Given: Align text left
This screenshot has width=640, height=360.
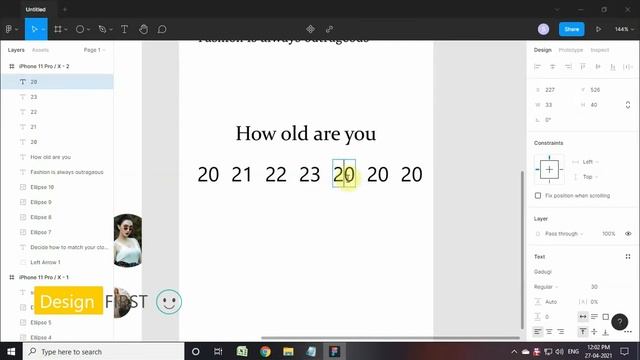Looking at the screenshot, I should tap(538, 331).
